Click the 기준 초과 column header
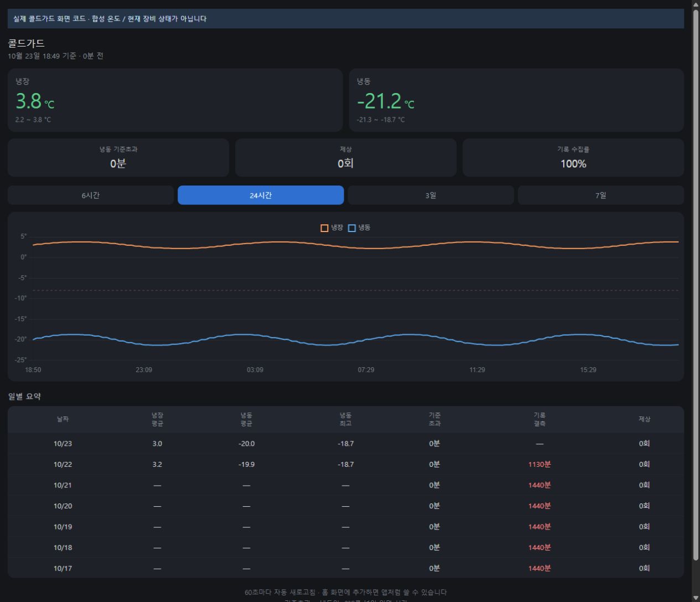700x602 pixels. 434,419
